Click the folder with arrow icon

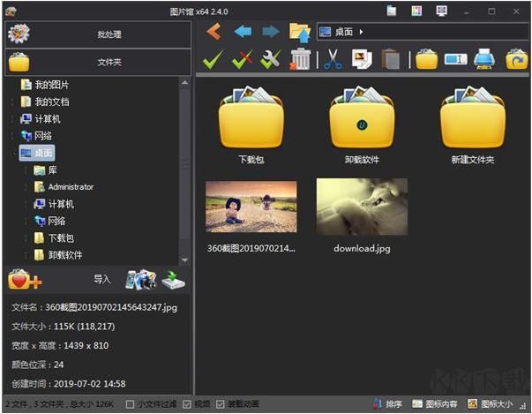tap(516, 59)
